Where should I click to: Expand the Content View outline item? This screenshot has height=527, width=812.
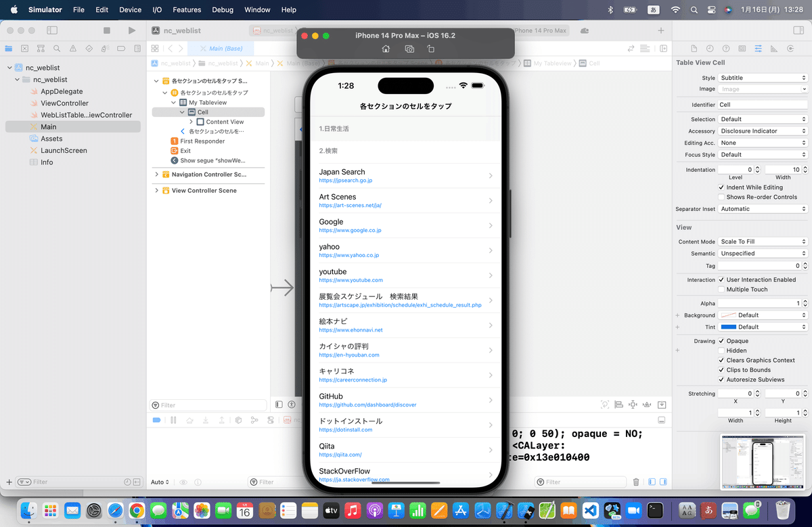[191, 122]
